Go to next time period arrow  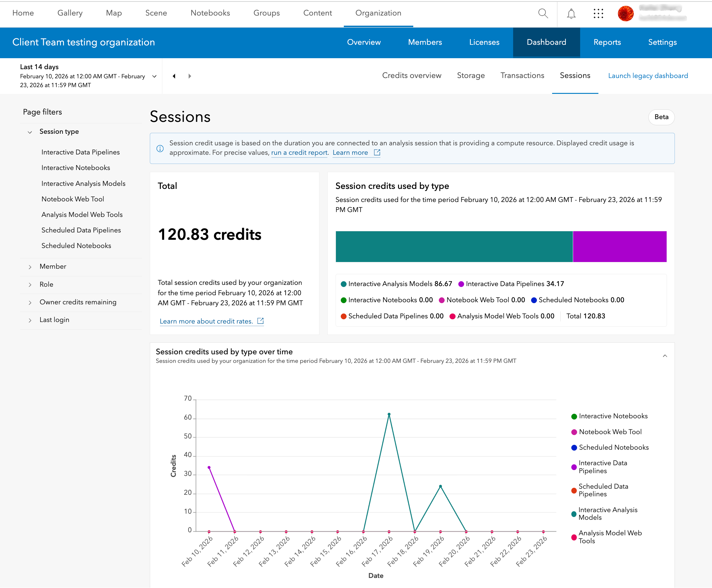(x=190, y=76)
